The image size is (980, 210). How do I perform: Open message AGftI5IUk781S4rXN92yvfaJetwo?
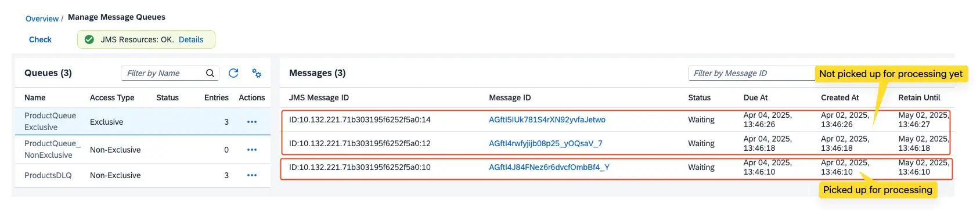[547, 120]
